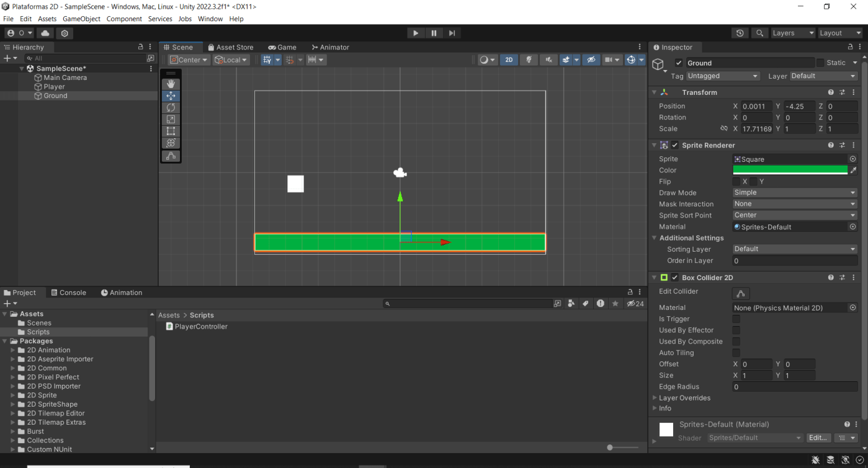Screen dimensions: 868x468
Task: Select the Hand tool in scene toolbar
Action: pyautogui.click(x=171, y=84)
